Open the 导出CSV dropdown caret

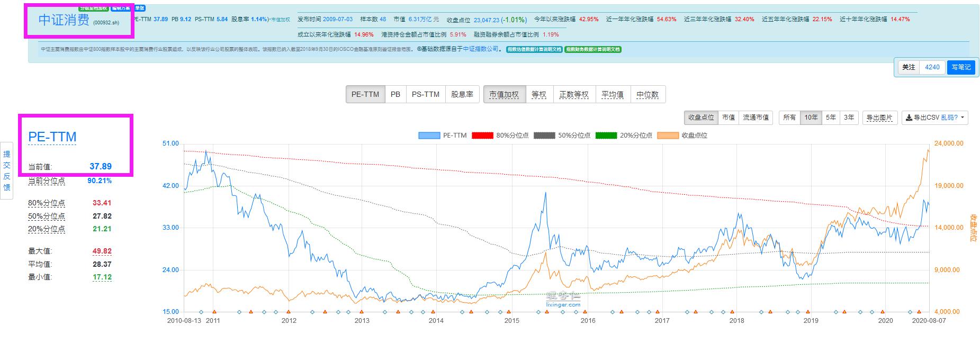(962, 118)
